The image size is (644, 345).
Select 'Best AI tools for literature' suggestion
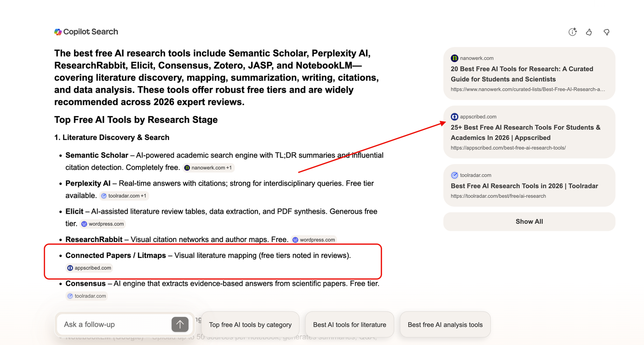350,325
